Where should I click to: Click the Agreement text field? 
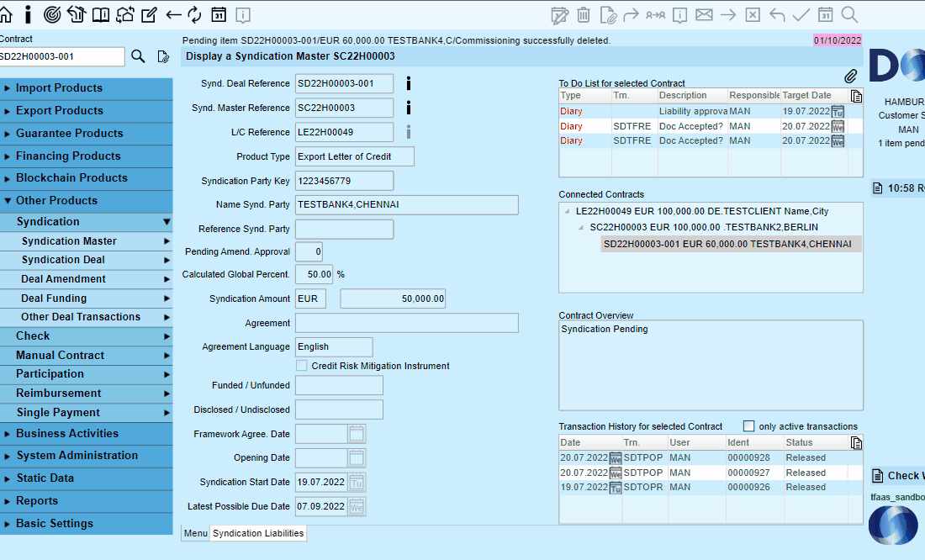tap(407, 323)
